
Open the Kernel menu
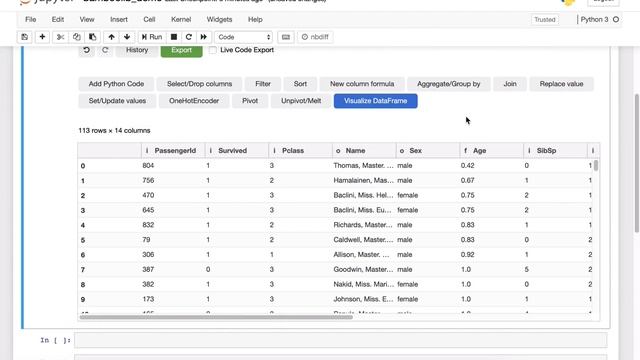pos(181,20)
